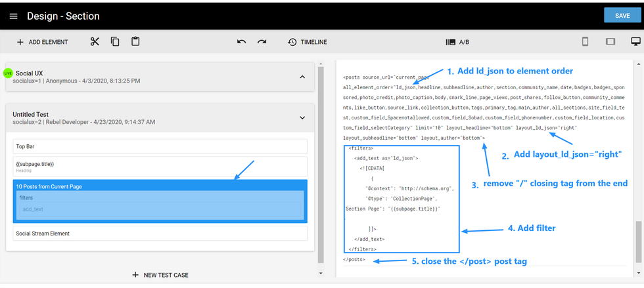Switch to mobile phone preview

585,42
